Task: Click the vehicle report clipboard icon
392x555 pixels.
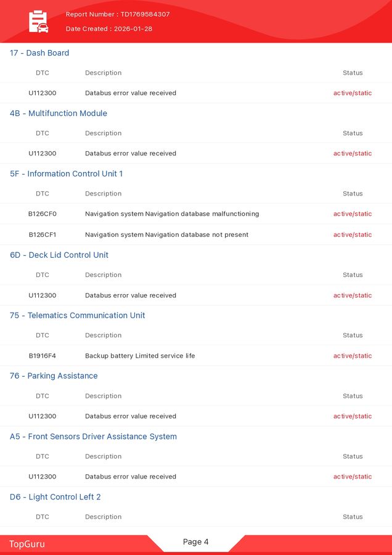Action: pyautogui.click(x=38, y=22)
